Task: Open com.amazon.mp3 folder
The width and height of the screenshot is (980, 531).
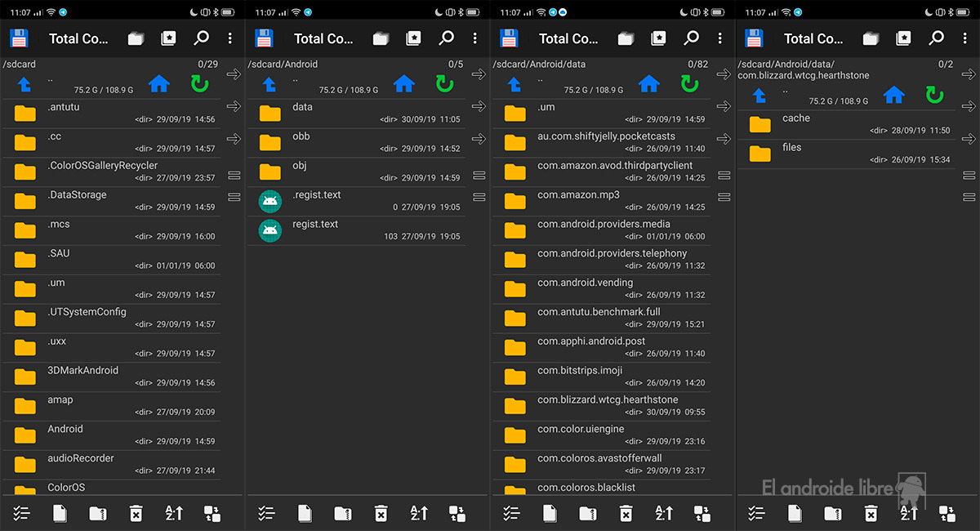Action: (x=601, y=201)
